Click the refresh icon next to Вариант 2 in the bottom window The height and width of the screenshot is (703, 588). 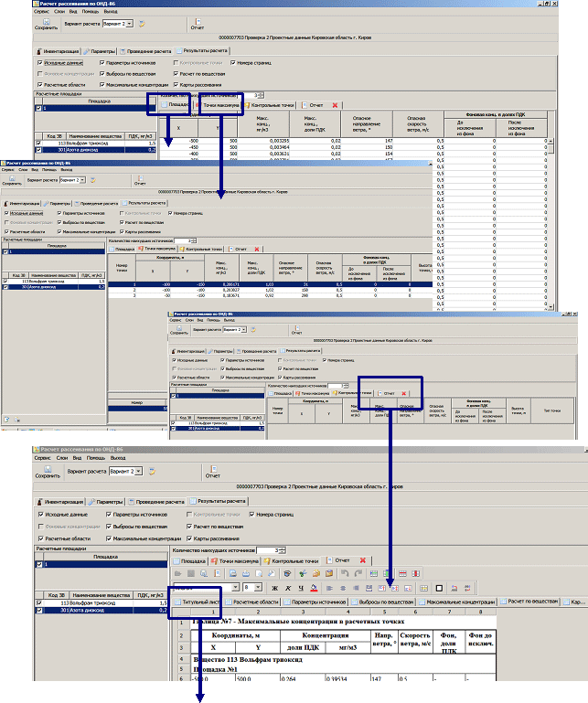click(x=151, y=471)
